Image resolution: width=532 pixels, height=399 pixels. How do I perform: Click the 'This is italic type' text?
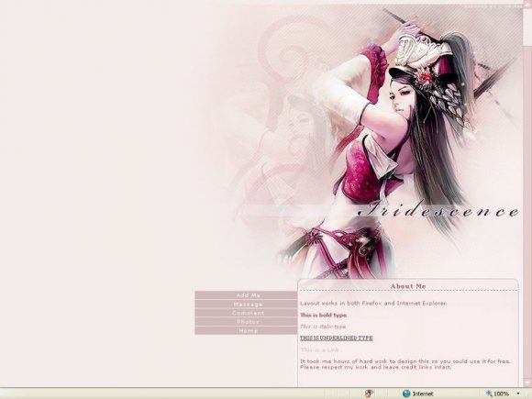(x=323, y=327)
